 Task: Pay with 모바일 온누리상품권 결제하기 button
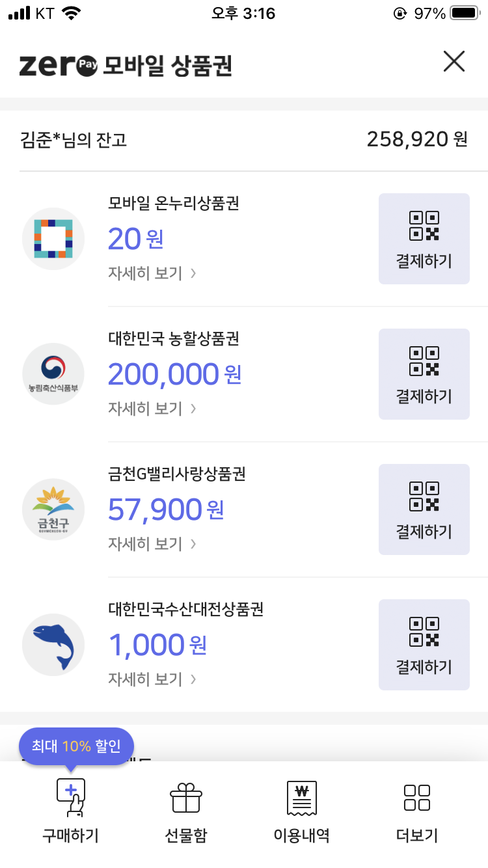click(x=424, y=239)
